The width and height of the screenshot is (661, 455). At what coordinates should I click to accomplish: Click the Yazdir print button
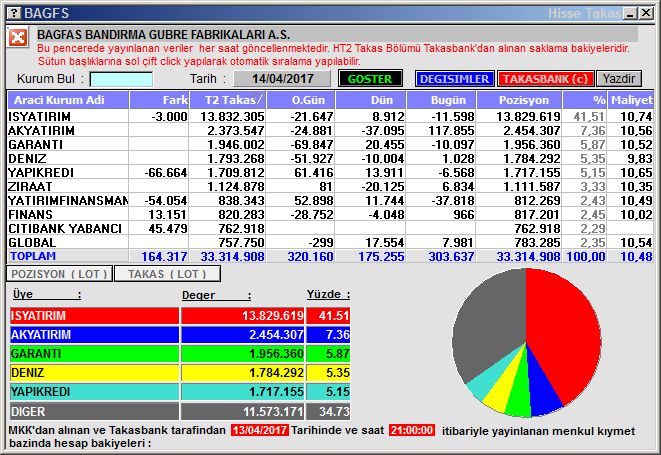619,79
